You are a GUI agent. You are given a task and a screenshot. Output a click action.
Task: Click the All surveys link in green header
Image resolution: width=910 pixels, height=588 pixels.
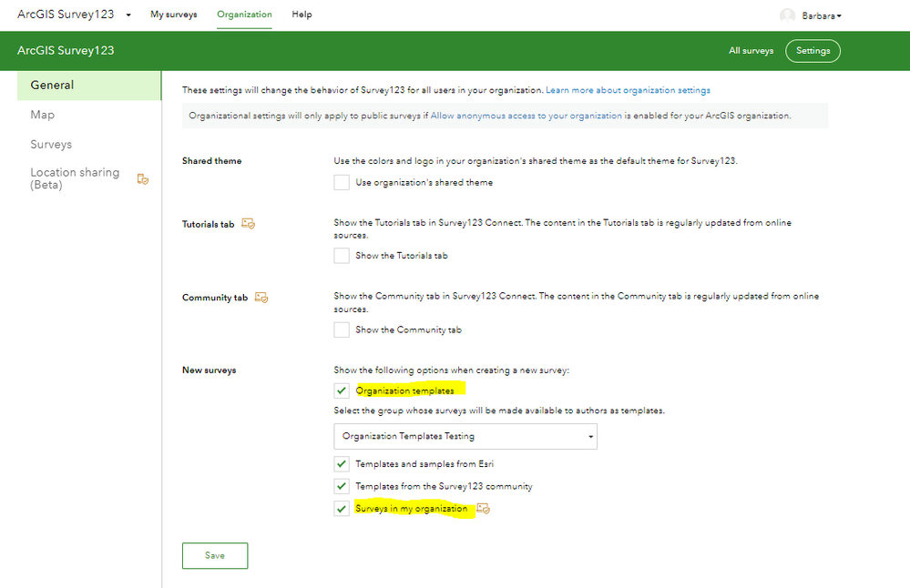coord(751,50)
